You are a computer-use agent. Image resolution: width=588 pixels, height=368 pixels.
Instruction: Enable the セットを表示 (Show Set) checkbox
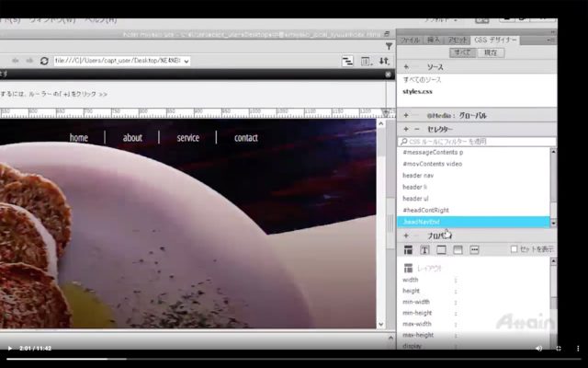point(514,249)
